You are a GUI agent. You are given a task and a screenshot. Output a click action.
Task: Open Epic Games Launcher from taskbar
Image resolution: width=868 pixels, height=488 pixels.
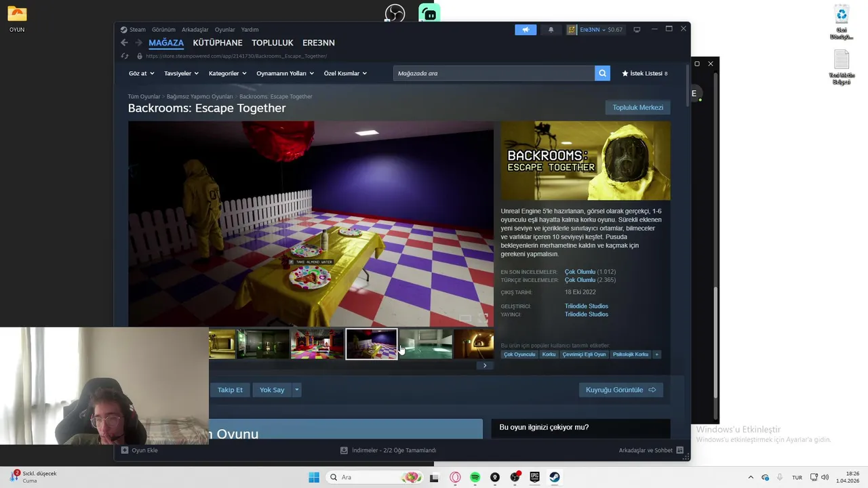(x=534, y=477)
